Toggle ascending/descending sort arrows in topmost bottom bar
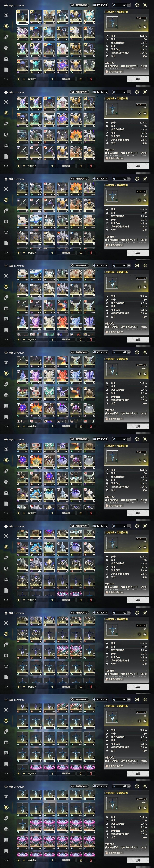Image resolution: width=154 pixels, height=868 pixels. tap(52, 79)
